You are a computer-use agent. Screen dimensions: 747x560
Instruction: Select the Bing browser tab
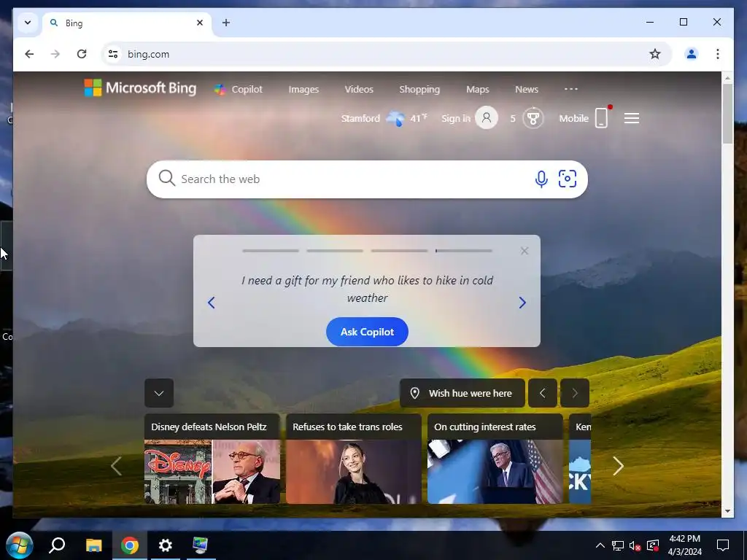[127, 23]
